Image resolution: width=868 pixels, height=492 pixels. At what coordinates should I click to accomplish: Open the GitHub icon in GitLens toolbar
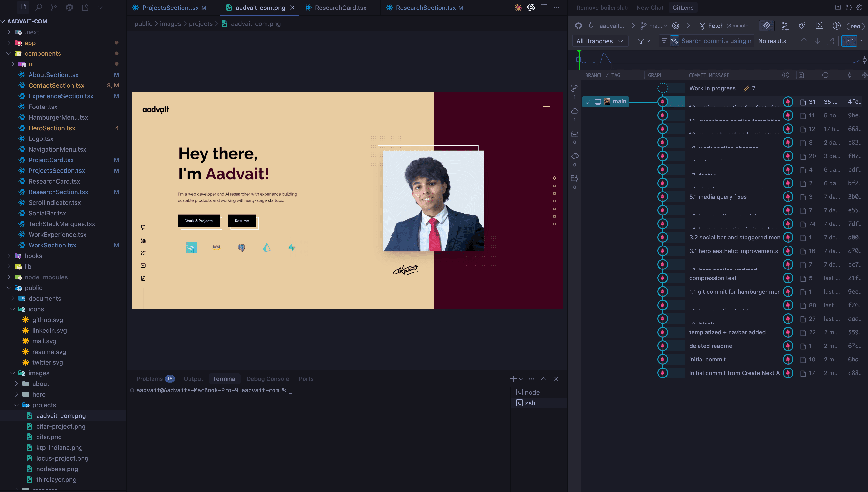(578, 26)
